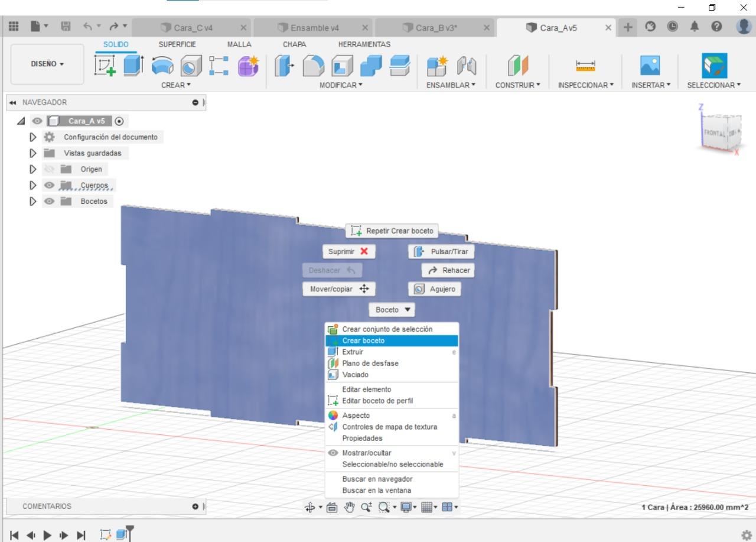Select the Shell tool in the MODIFICAR toolbar
The width and height of the screenshot is (756, 542).
pos(342,66)
